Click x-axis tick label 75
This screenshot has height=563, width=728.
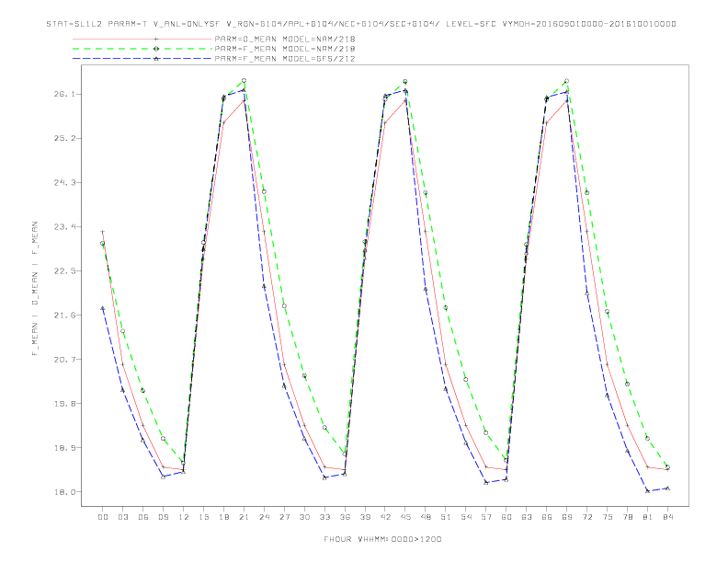608,517
